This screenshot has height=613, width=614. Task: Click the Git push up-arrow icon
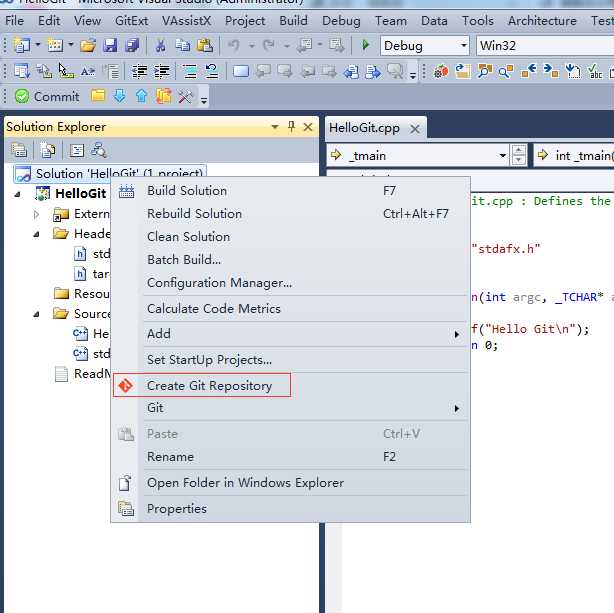coord(141,96)
